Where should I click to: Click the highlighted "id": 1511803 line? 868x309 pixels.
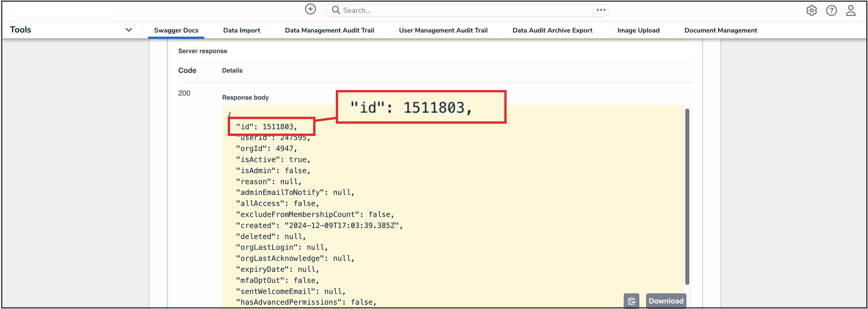tap(266, 127)
